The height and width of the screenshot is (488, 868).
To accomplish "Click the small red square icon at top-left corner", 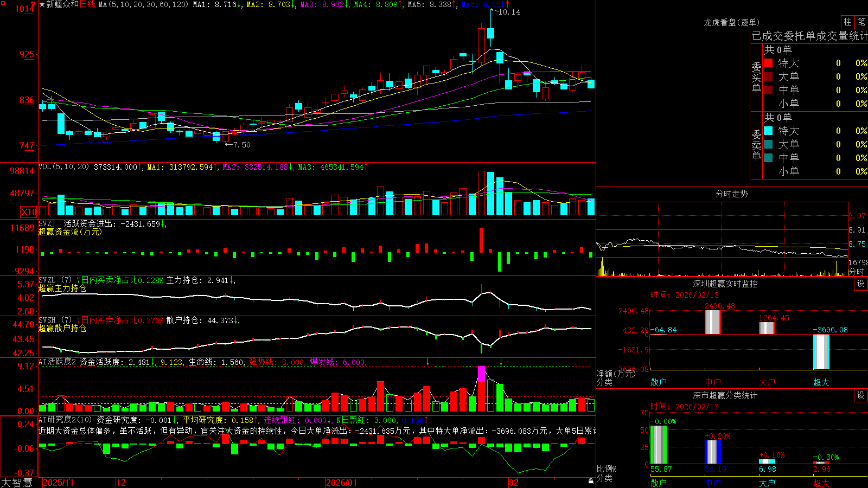I will point(3,3).
